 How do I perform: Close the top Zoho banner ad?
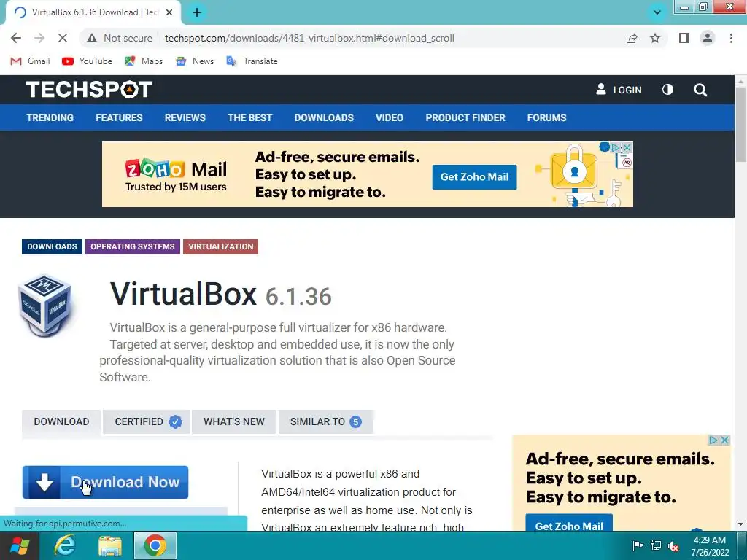627,147
